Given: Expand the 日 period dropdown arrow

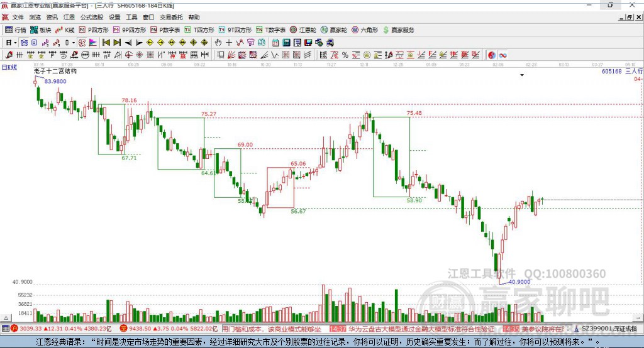Looking at the screenshot, I should (15, 43).
